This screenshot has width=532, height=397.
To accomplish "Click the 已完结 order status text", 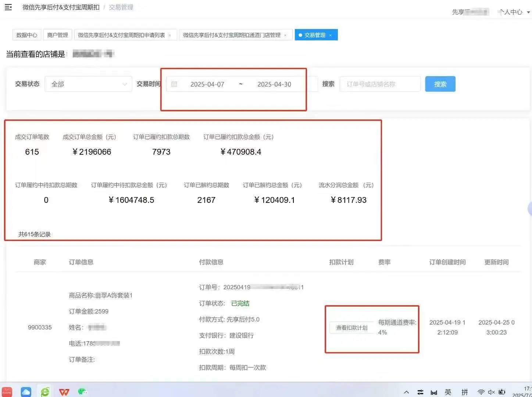I will pos(240,303).
